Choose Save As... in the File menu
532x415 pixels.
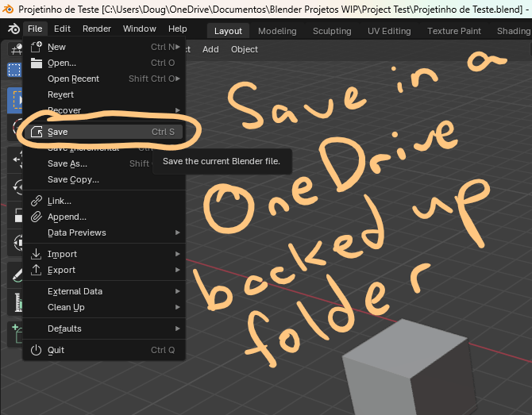tap(88, 163)
